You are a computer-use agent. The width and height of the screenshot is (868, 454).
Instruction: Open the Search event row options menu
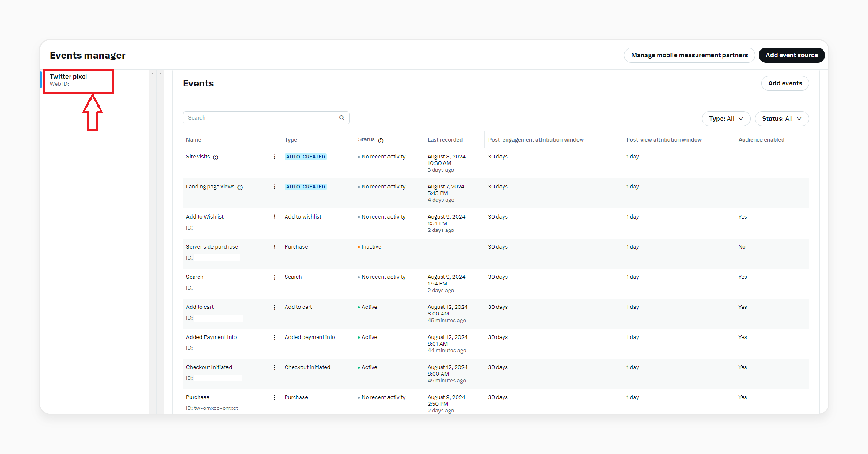(x=275, y=277)
